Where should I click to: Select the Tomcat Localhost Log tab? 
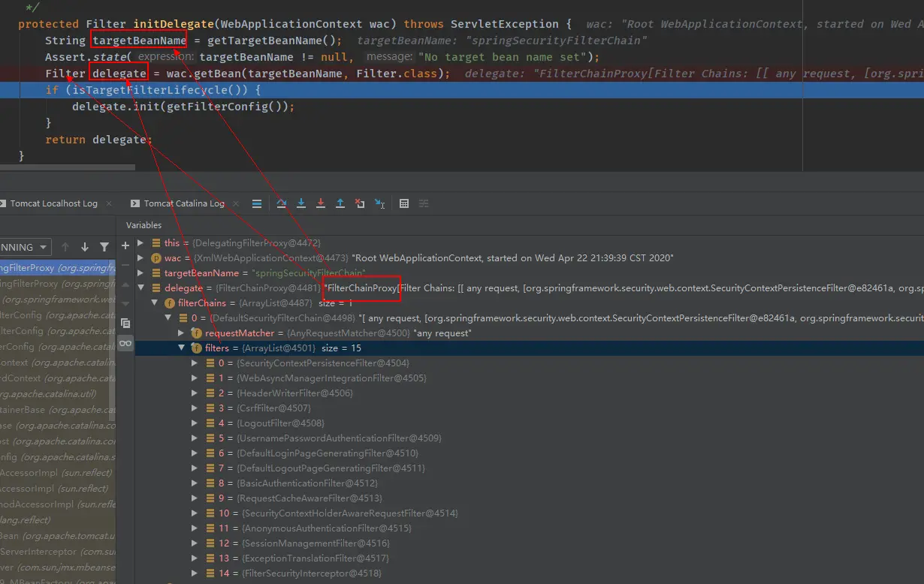pyautogui.click(x=53, y=203)
